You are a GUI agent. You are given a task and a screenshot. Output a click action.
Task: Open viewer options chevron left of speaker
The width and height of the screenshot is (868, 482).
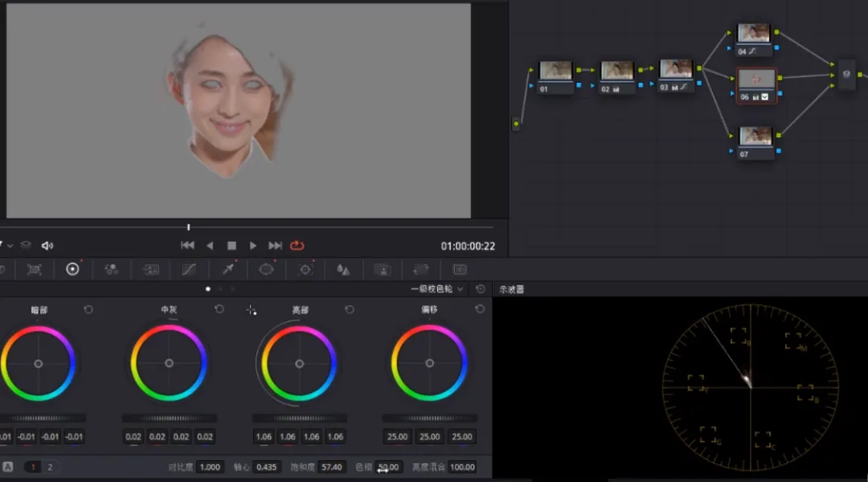10,245
